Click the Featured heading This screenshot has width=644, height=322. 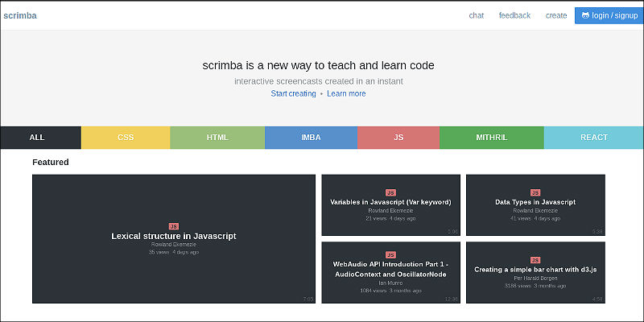click(51, 163)
